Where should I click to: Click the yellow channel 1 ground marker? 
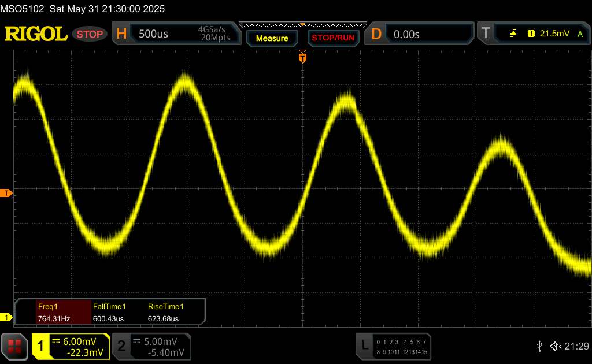(7, 317)
